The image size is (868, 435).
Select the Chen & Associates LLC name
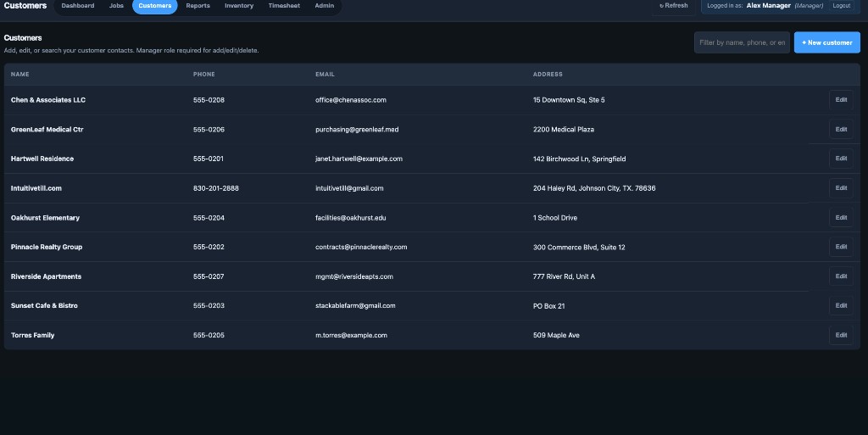(48, 100)
